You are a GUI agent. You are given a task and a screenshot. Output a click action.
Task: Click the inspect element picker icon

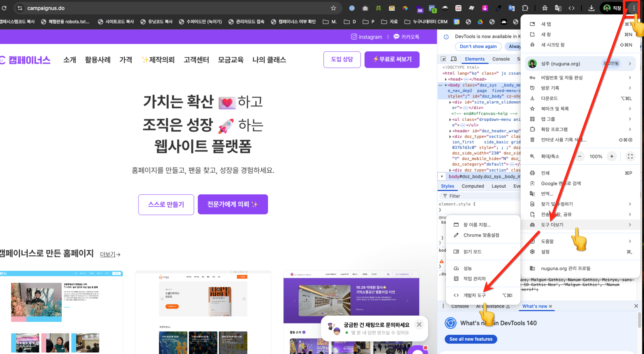click(x=443, y=59)
